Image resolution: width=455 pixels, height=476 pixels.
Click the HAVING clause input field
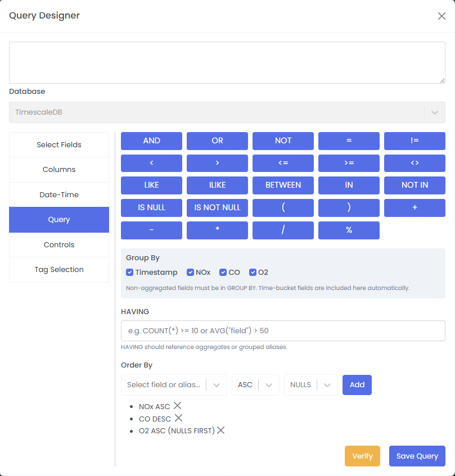pyautogui.click(x=283, y=331)
